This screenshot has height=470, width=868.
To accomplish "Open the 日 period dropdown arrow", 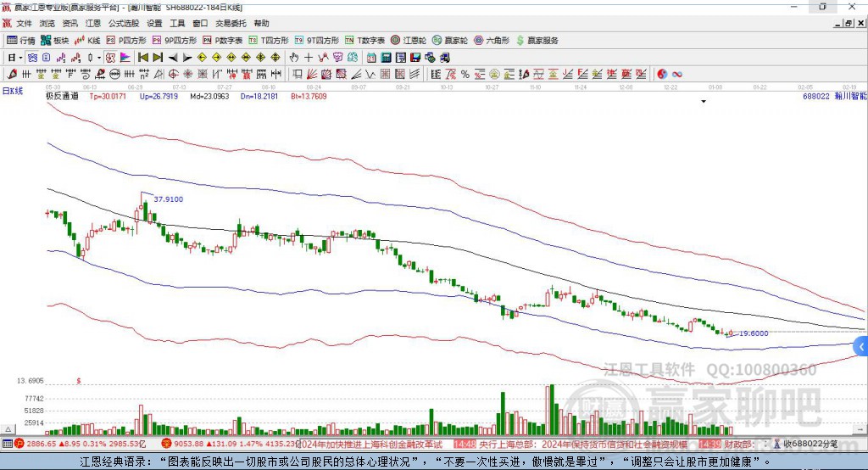I will (20, 58).
